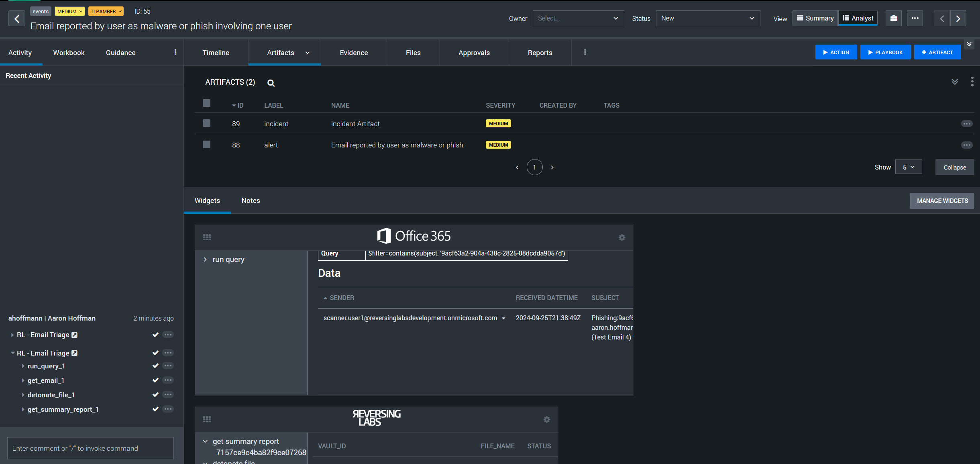Image resolution: width=980 pixels, height=464 pixels.
Task: Switch to the Notes tab
Action: [x=251, y=200]
